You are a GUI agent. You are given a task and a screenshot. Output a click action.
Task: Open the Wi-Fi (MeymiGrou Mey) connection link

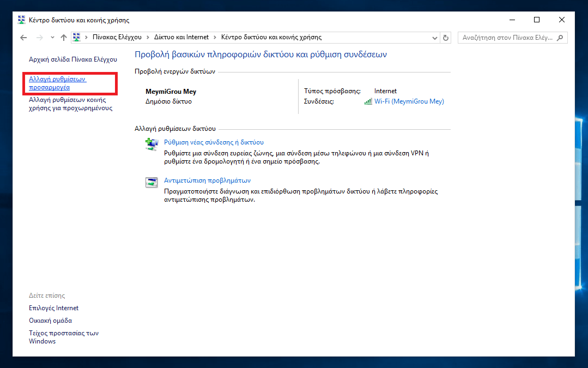(x=409, y=101)
